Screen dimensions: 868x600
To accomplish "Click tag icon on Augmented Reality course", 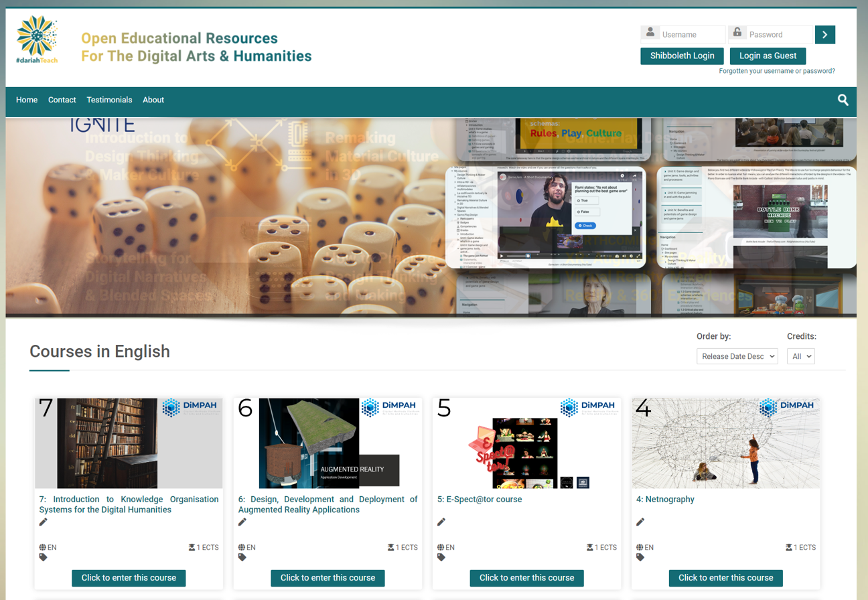I will click(242, 557).
